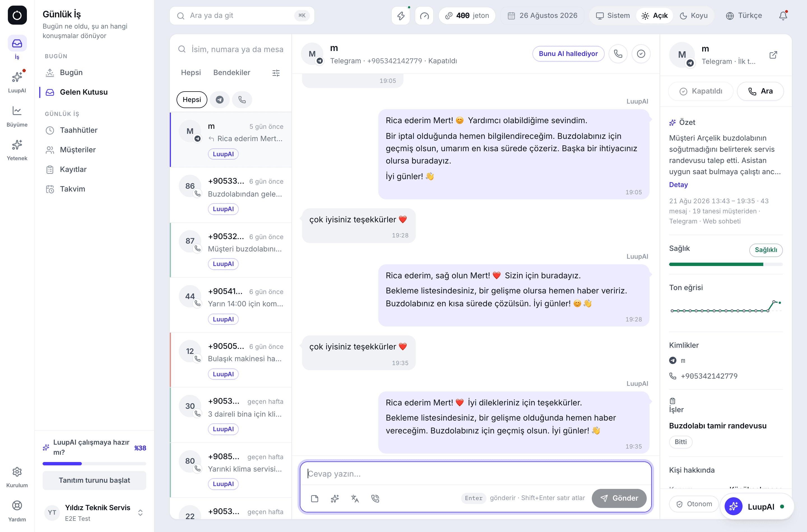Open the notifications bell

click(783, 16)
